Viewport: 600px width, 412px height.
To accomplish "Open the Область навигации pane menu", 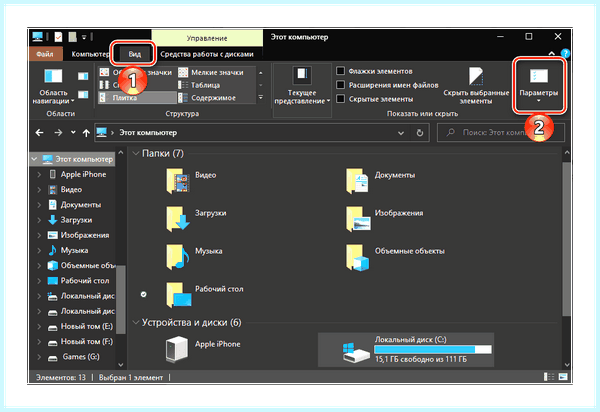I will point(53,85).
